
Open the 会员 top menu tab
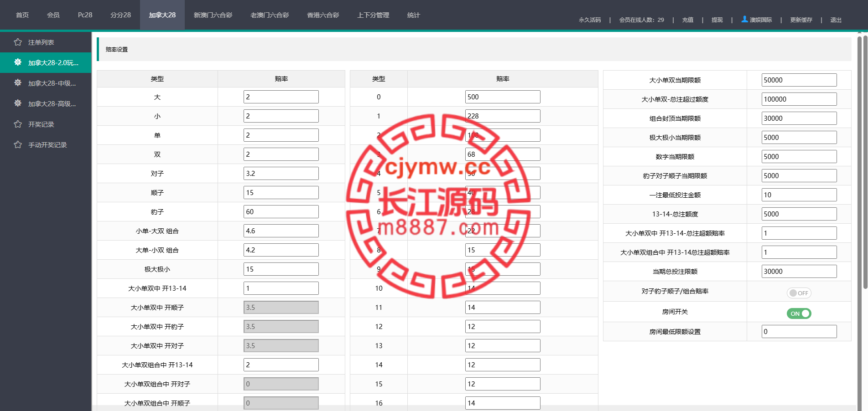(53, 15)
